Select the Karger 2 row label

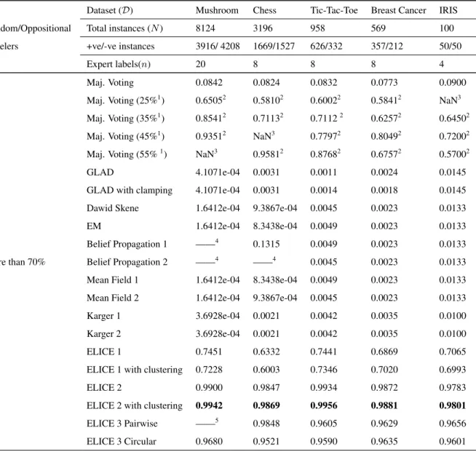click(x=103, y=333)
